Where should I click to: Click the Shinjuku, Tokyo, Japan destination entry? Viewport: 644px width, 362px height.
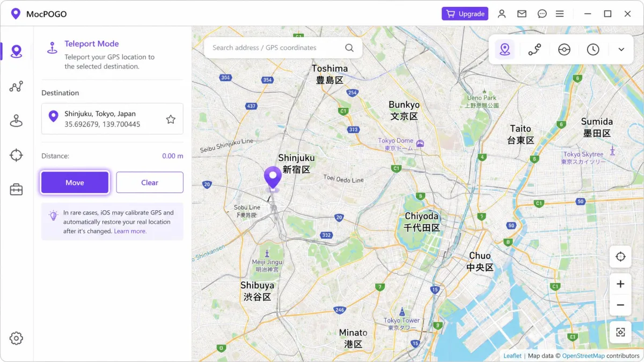(112, 119)
